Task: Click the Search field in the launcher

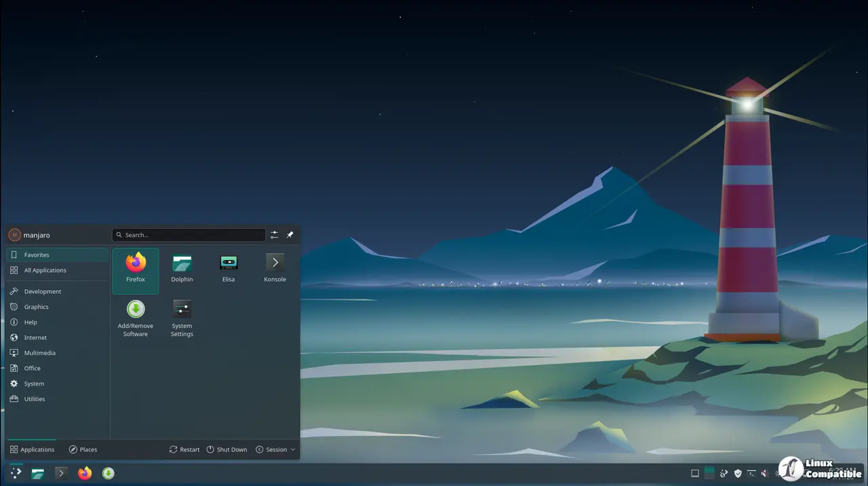Action: pos(189,235)
